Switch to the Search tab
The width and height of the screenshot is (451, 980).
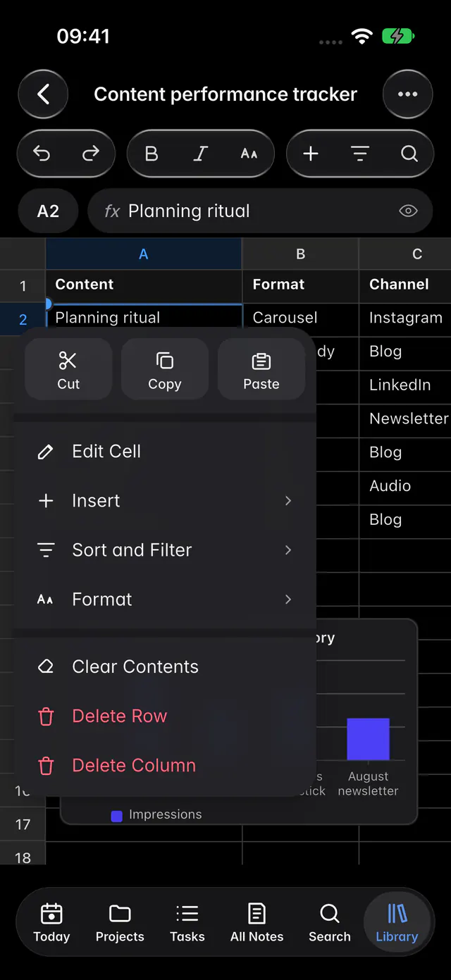(329, 923)
